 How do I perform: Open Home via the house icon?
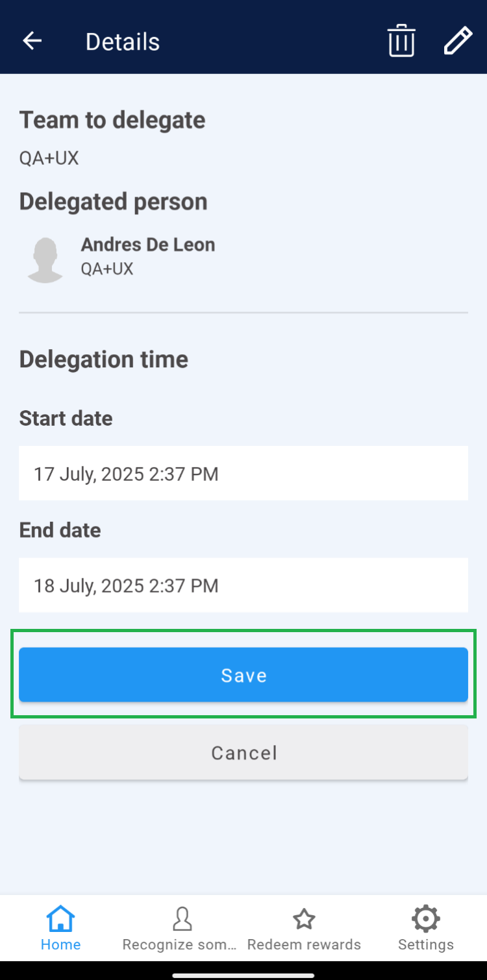pos(60,919)
